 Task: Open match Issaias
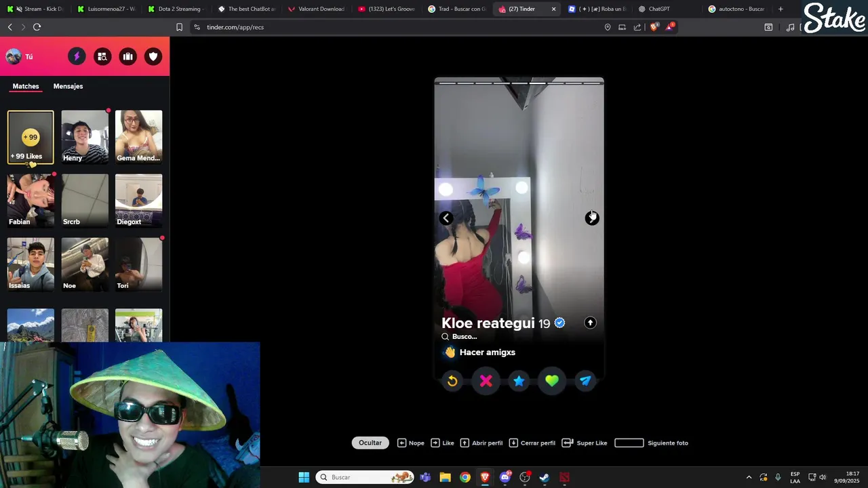coord(31,264)
